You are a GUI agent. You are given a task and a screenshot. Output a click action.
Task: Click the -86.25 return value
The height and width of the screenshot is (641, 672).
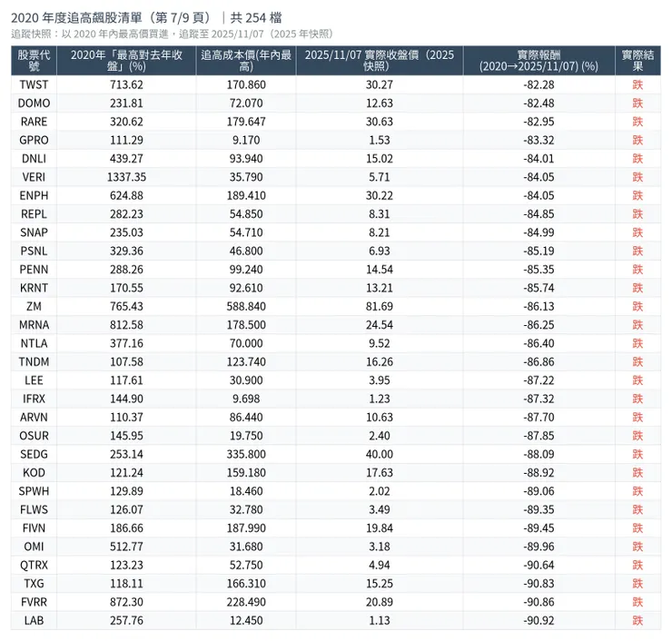(539, 325)
